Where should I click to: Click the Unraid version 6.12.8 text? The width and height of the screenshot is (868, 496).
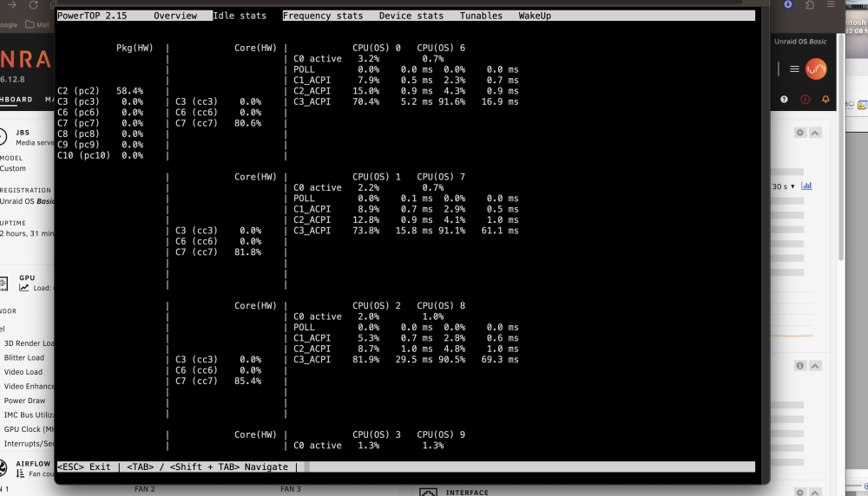click(x=12, y=79)
